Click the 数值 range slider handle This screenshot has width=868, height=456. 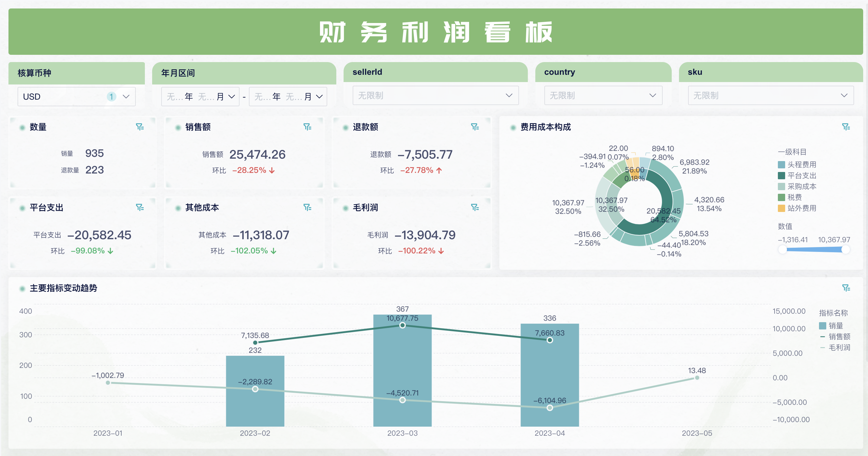point(783,249)
